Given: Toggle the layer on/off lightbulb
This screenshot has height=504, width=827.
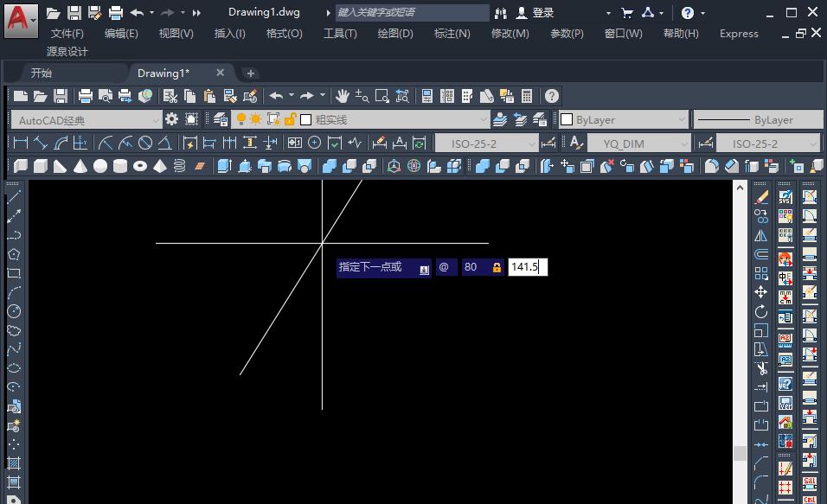Looking at the screenshot, I should point(241,119).
